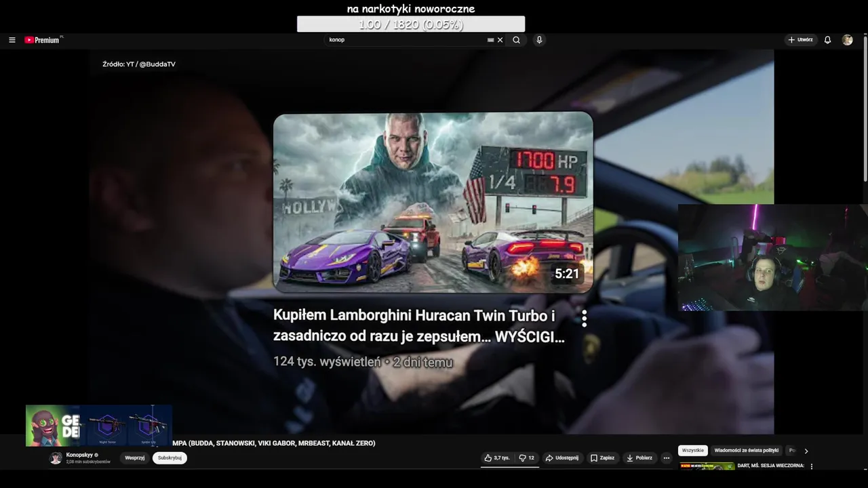Open the on-screen keyboard icon in search
The width and height of the screenshot is (868, 488).
coord(491,40)
